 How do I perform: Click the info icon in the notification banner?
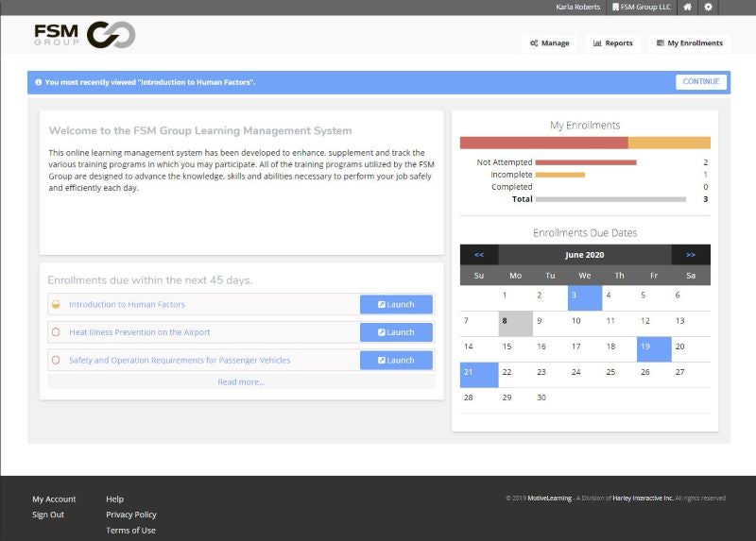[38, 82]
